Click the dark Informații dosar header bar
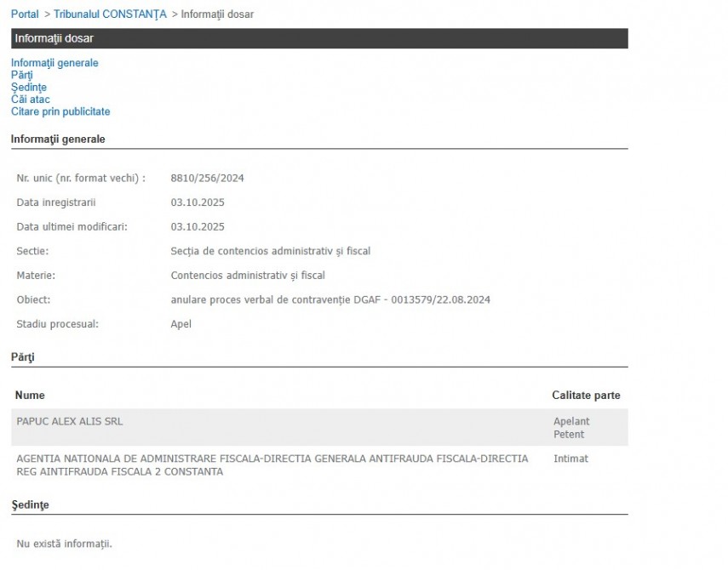 tap(319, 38)
